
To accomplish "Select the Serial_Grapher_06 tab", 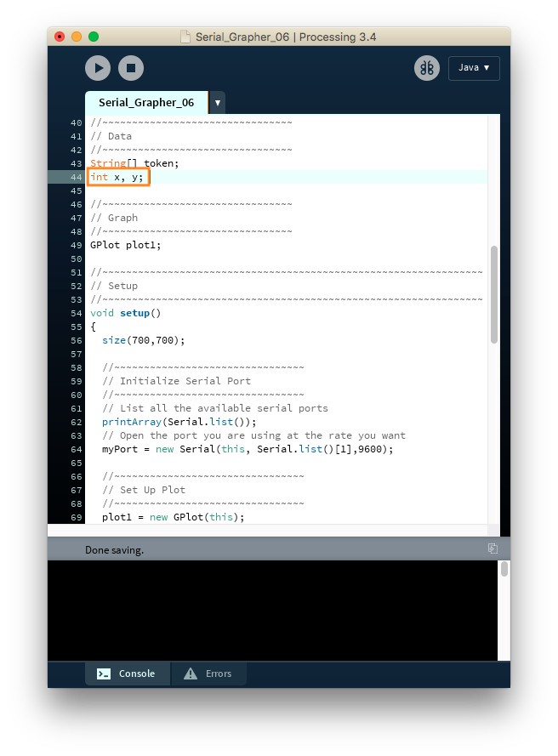I will pos(146,103).
